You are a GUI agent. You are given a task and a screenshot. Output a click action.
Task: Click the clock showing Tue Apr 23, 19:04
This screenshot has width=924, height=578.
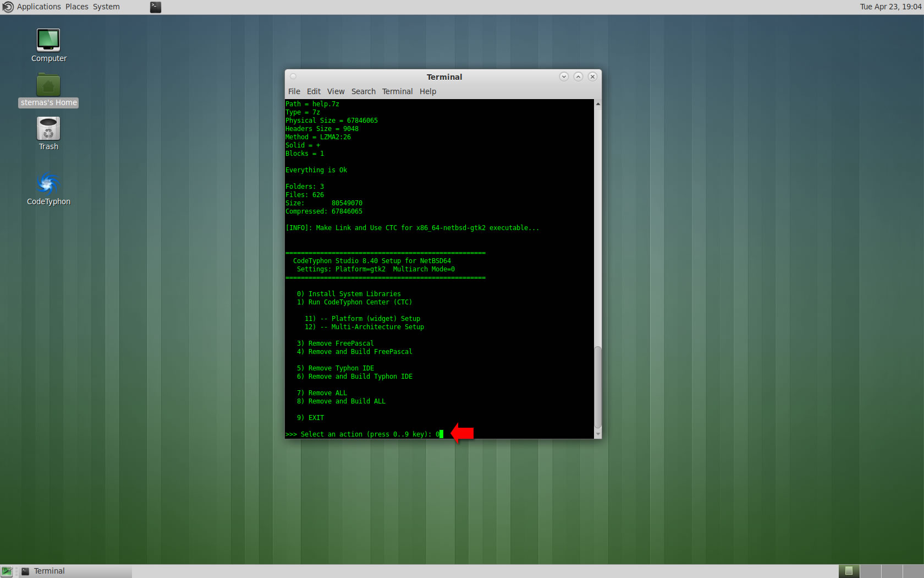890,7
